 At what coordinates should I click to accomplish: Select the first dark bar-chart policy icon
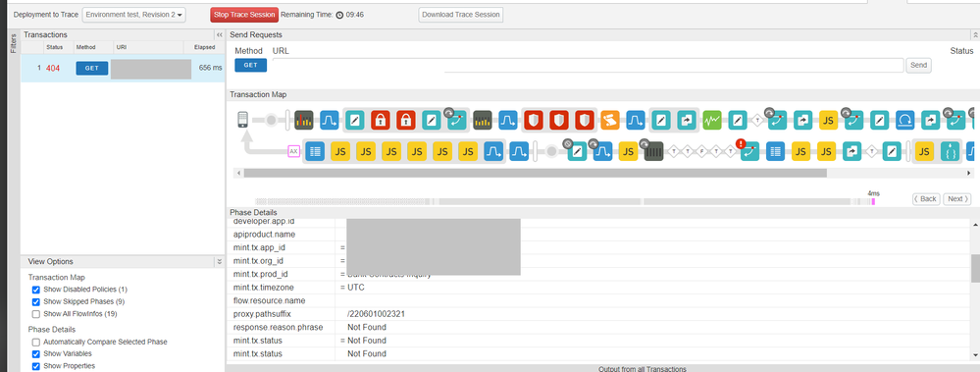(304, 120)
